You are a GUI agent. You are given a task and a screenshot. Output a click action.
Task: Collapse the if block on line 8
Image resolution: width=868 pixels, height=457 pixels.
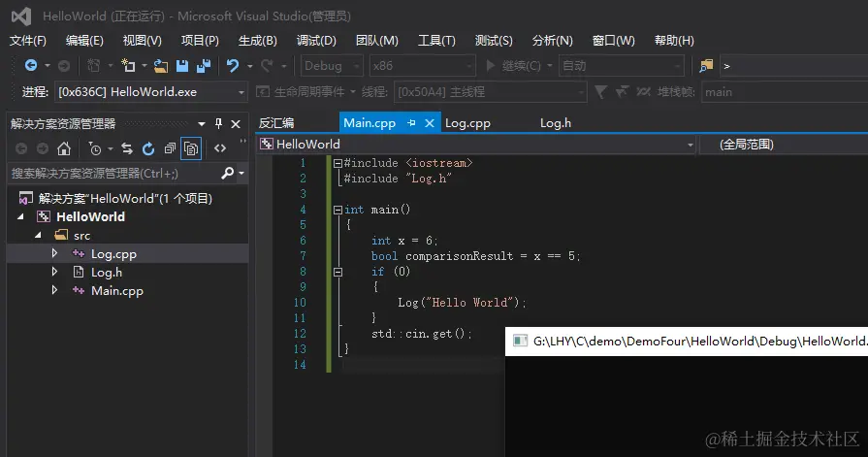[x=338, y=272]
